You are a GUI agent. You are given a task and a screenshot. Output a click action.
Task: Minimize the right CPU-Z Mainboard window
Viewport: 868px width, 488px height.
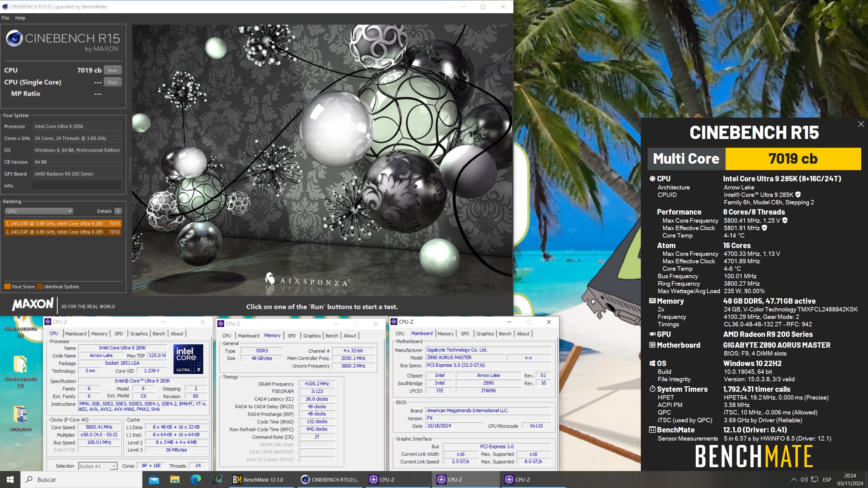pos(509,322)
